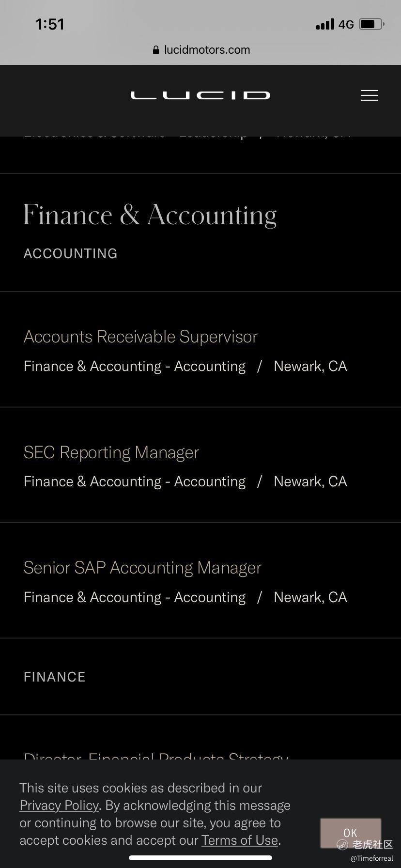This screenshot has height=868, width=401.
Task: Select the ACCOUNTING subsection label
Action: (71, 254)
